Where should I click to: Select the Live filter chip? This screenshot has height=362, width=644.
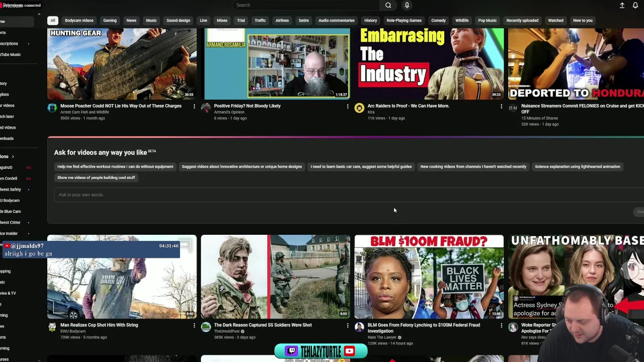(x=203, y=21)
